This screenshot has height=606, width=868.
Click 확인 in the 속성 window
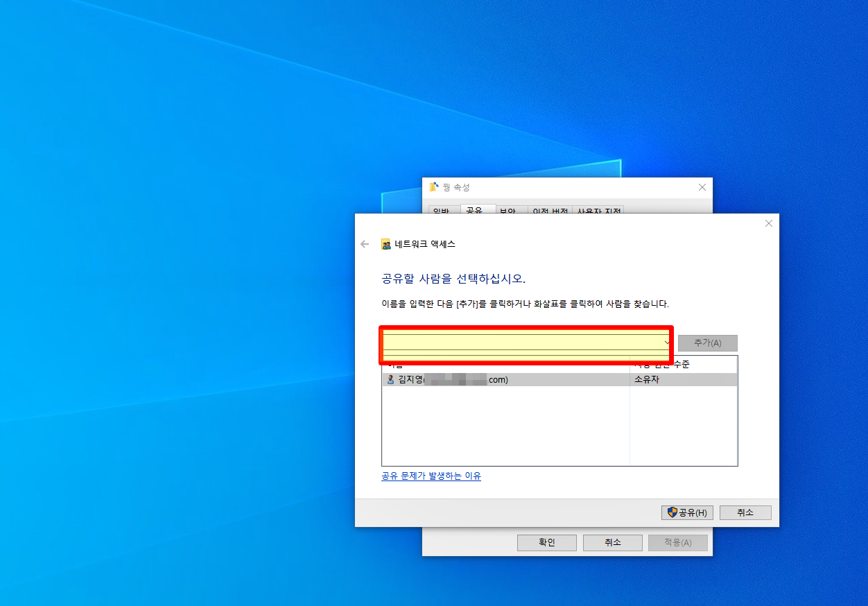[x=547, y=542]
